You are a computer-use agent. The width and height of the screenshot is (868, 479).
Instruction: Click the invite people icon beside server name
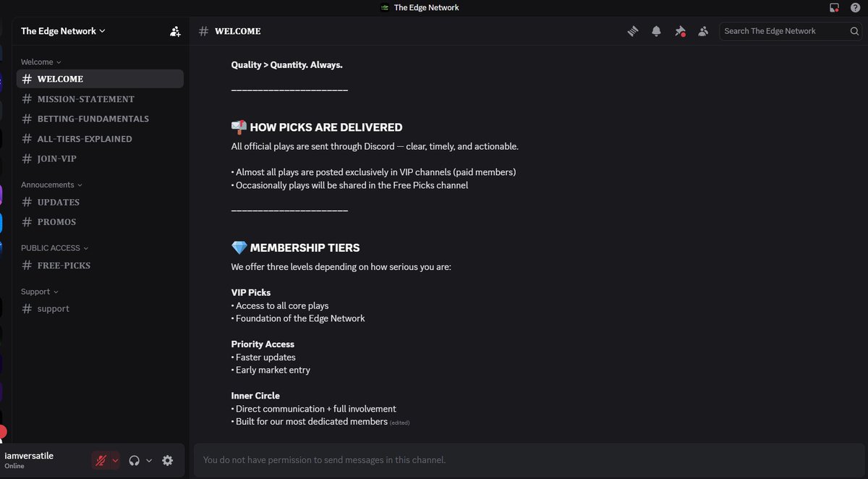pyautogui.click(x=175, y=31)
